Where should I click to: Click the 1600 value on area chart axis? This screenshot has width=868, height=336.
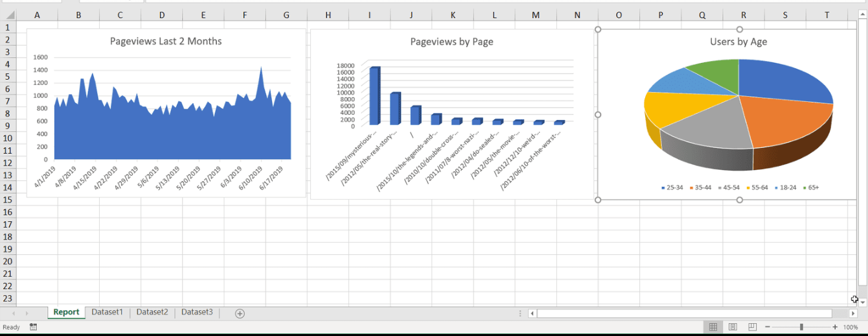coord(40,58)
